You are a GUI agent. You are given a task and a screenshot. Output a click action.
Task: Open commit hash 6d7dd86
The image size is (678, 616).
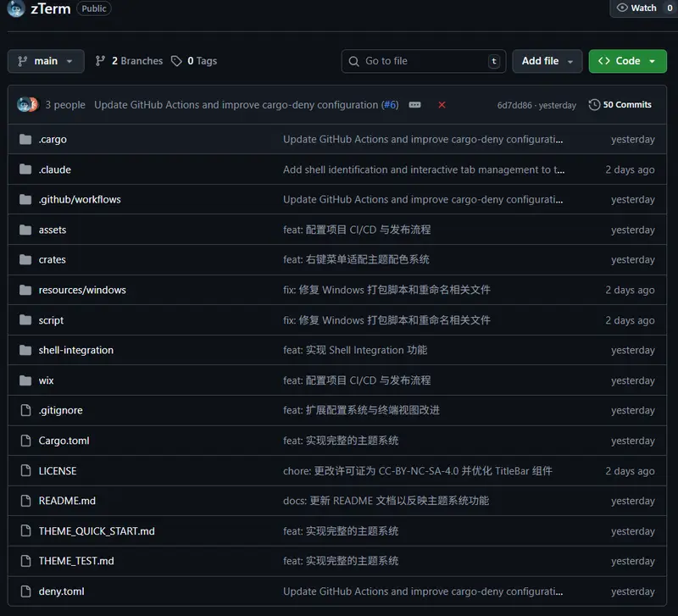pos(514,106)
